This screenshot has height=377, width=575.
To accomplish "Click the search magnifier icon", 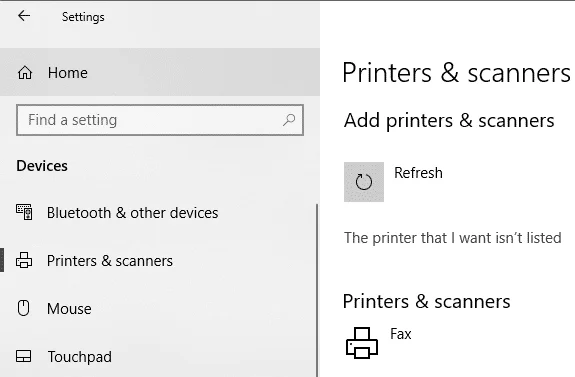I will click(289, 120).
